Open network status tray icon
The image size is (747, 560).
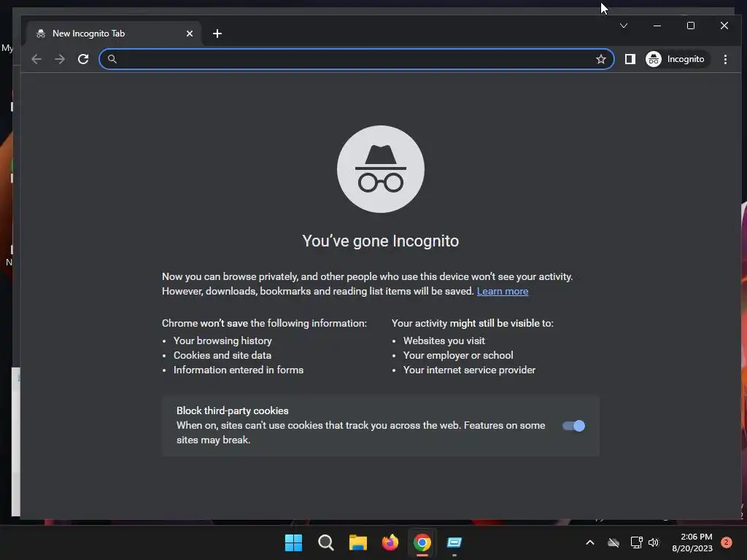point(636,542)
